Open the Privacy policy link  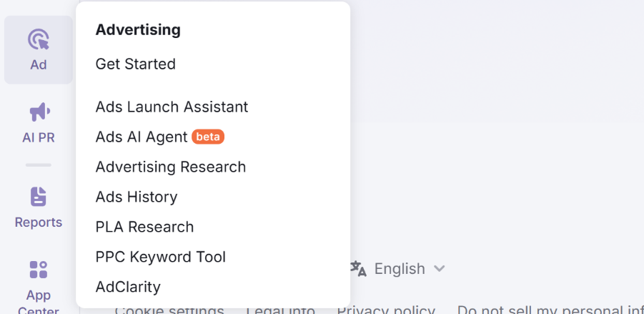[386, 310]
